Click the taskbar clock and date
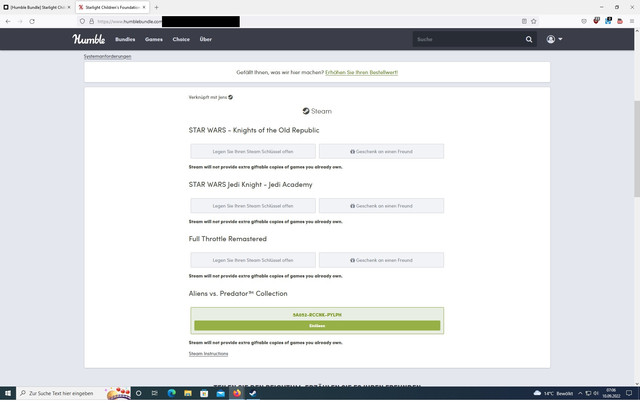 (611, 393)
